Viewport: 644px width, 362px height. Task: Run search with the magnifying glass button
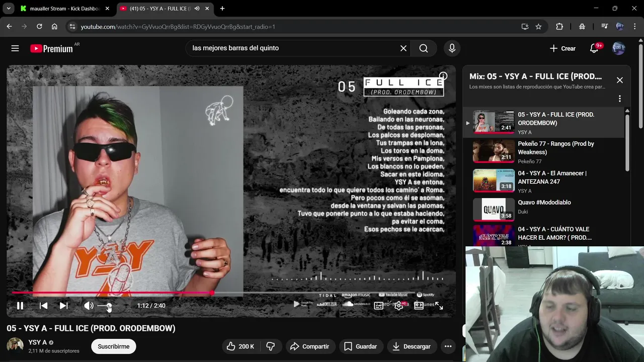pos(424,48)
